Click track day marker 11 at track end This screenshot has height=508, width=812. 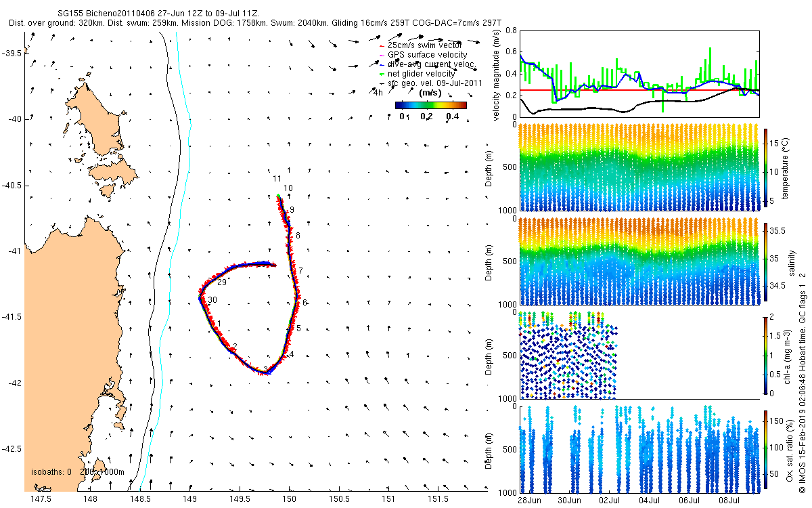277,179
